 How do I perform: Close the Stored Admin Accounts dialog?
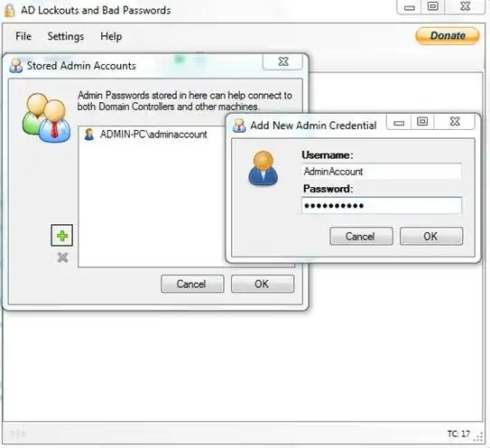pos(282,61)
